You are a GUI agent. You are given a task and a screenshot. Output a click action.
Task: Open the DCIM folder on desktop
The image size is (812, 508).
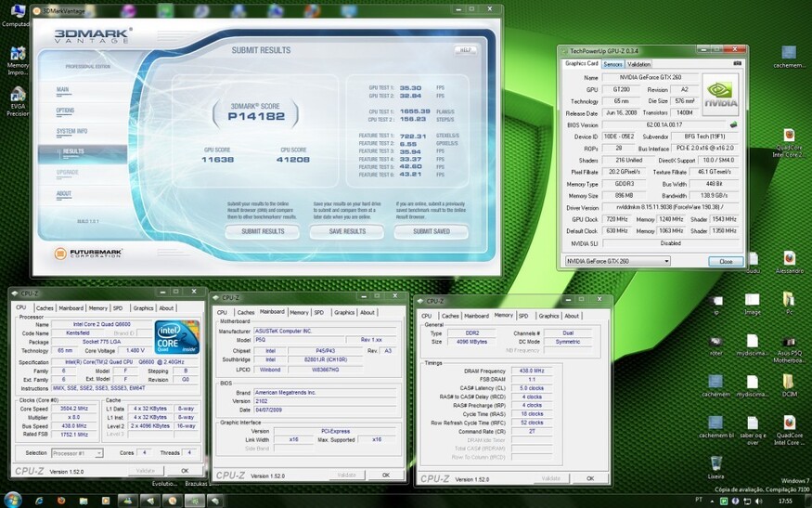789,385
